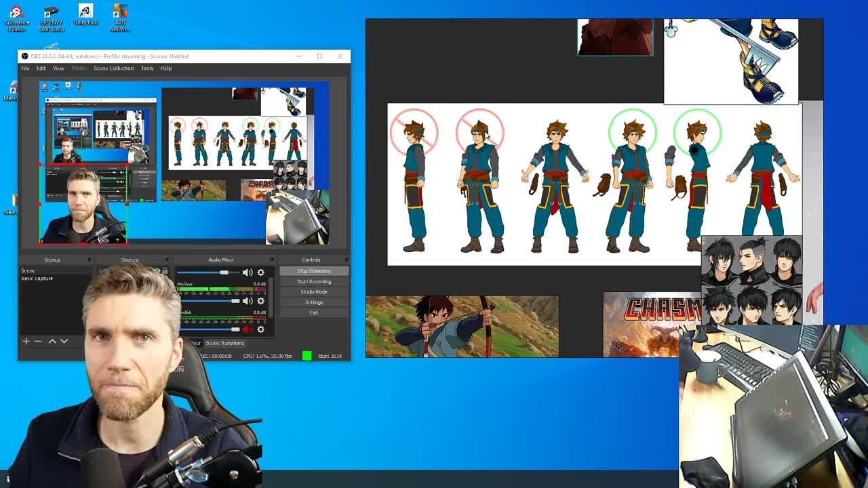Click the plus icon to add a scene
Screen dimensions: 868x488
pyautogui.click(x=26, y=341)
